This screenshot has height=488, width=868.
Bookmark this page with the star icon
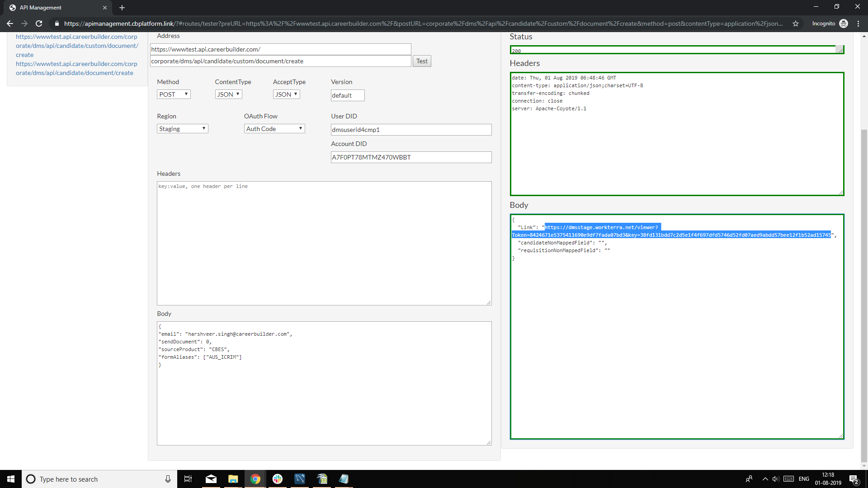[x=796, y=23]
